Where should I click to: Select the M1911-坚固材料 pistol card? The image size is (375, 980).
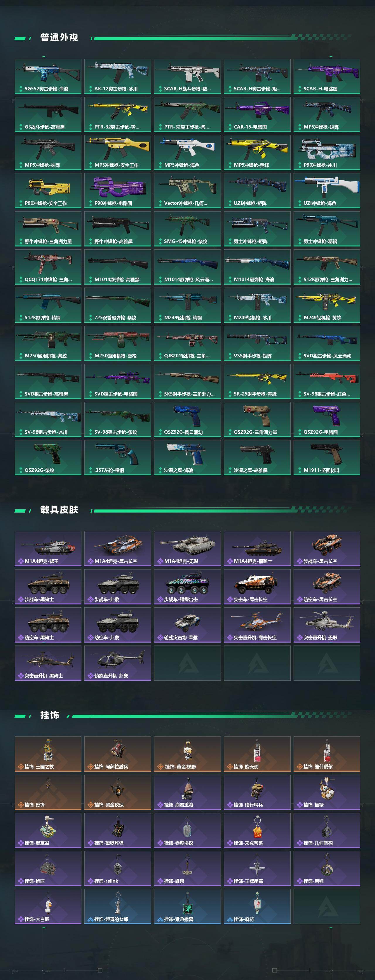click(327, 458)
